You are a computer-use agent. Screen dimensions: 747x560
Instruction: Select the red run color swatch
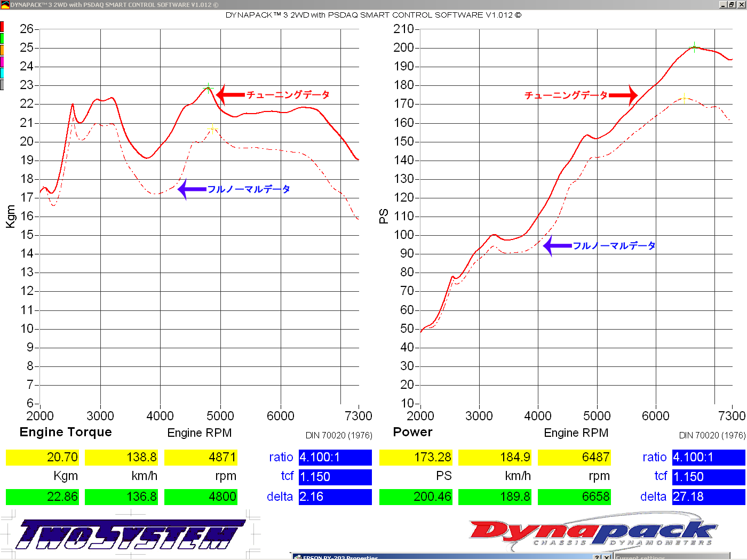pyautogui.click(x=2, y=27)
